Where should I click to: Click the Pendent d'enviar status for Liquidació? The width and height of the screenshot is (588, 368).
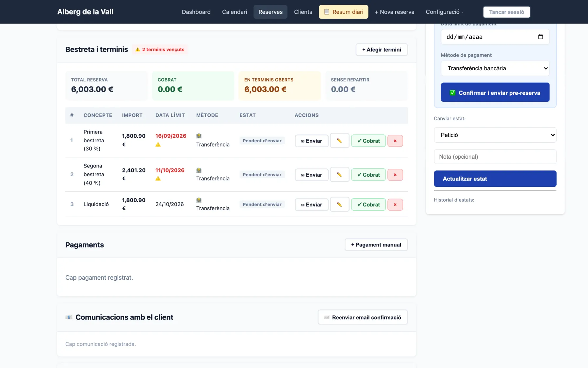tap(262, 204)
